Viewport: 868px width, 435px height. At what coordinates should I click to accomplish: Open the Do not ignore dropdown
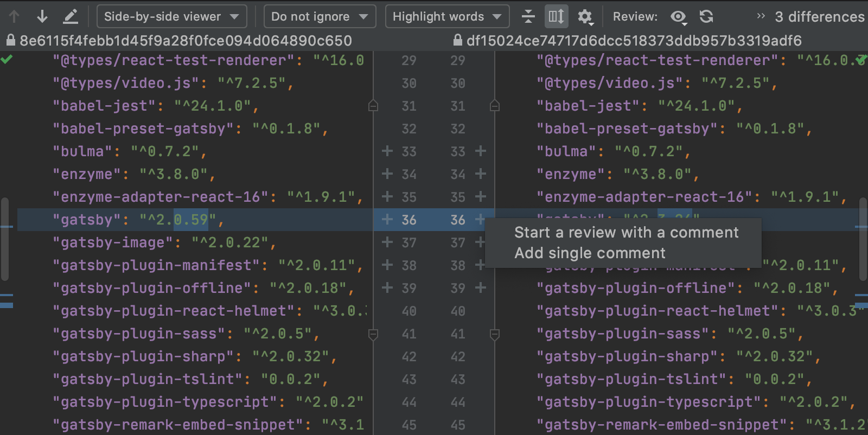point(320,17)
